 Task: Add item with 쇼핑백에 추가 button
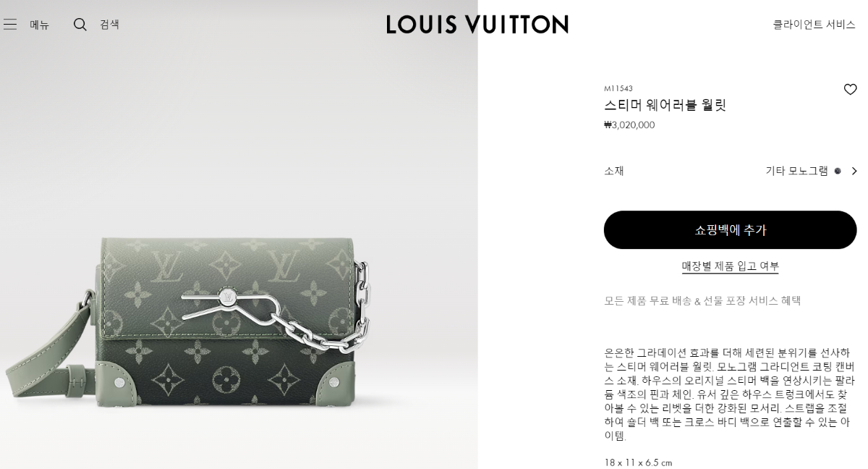[x=730, y=230]
